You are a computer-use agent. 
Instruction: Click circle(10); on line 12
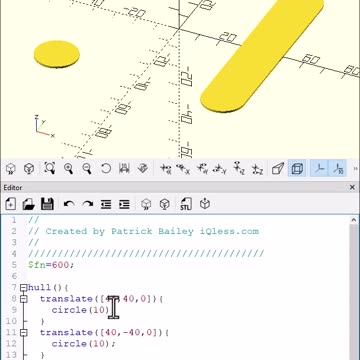pos(84,344)
